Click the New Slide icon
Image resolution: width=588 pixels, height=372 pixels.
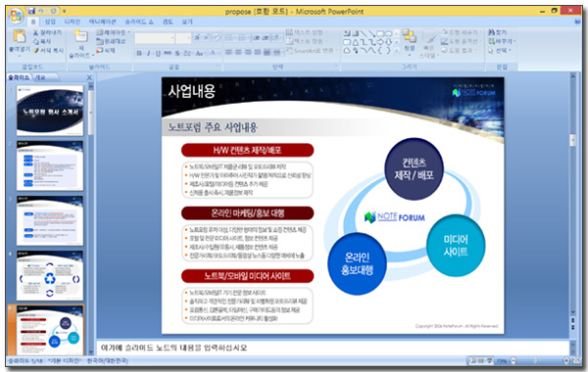80,36
